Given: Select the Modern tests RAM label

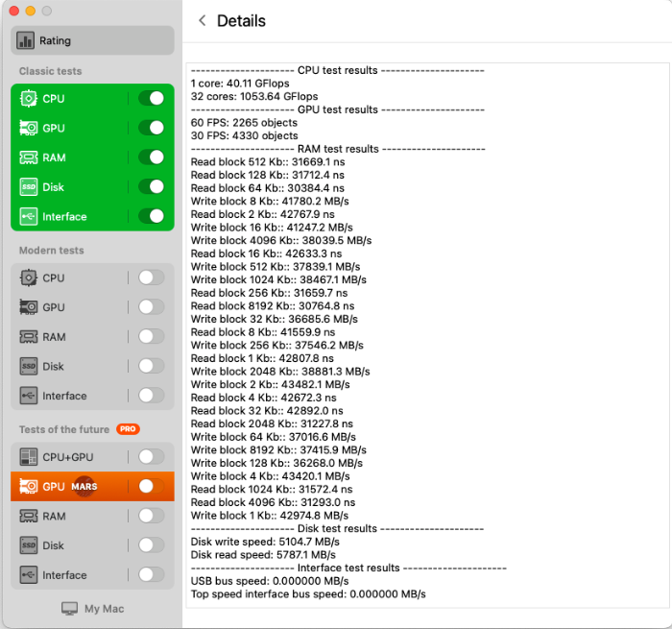Looking at the screenshot, I should 54,337.
